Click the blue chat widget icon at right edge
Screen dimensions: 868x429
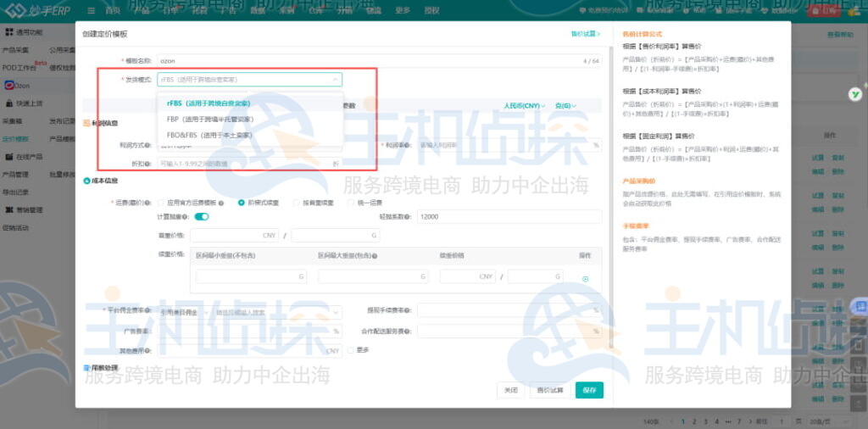click(x=860, y=305)
